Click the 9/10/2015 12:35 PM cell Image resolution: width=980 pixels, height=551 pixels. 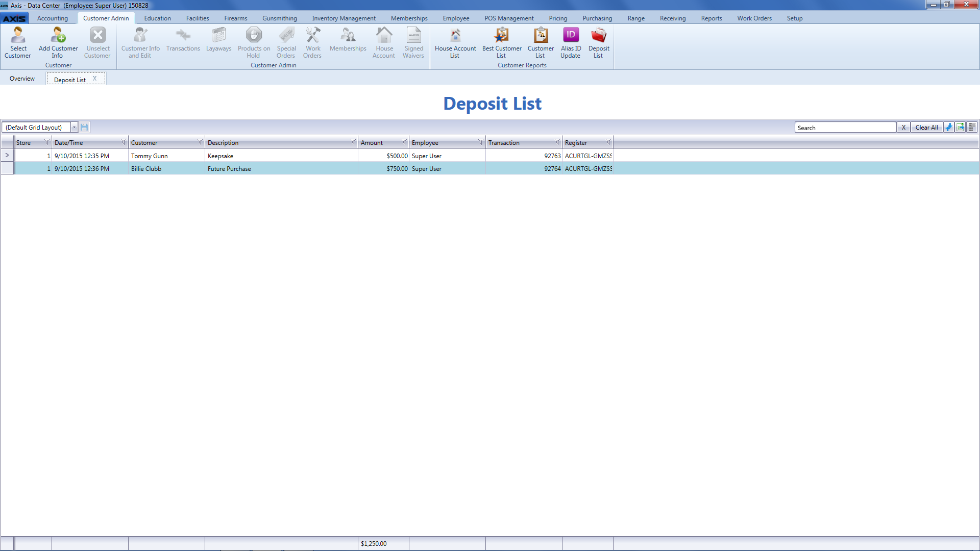click(90, 156)
